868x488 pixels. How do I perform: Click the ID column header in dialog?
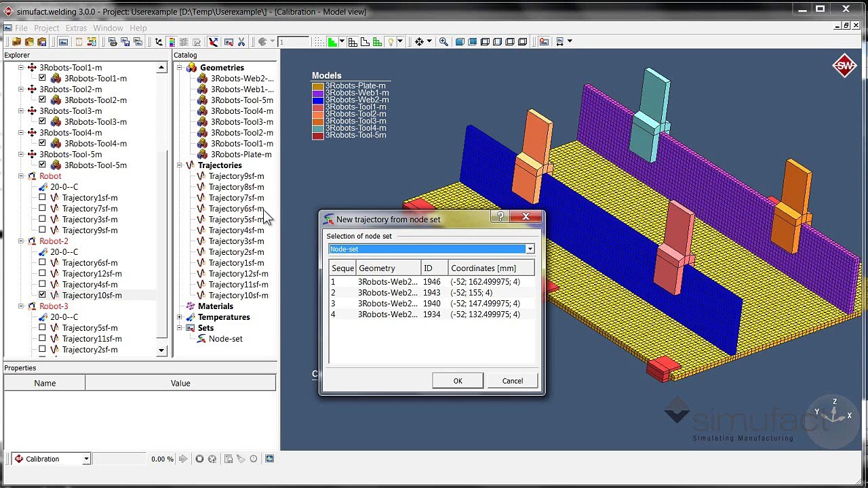pos(434,268)
